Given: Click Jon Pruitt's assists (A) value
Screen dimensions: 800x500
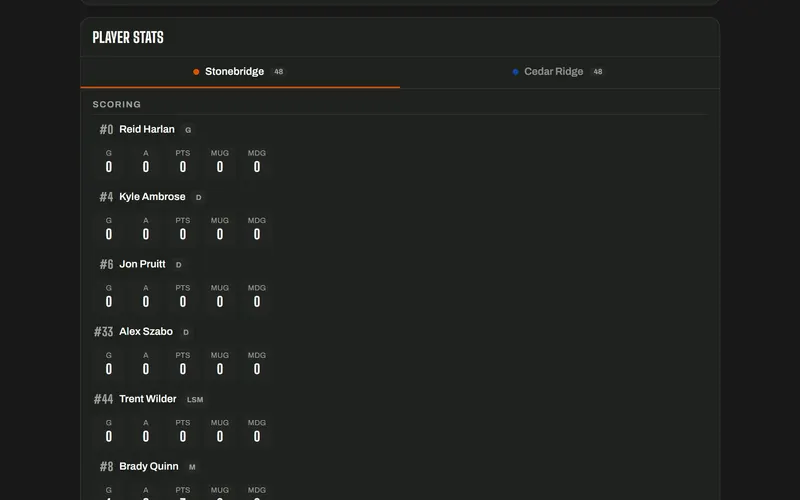Looking at the screenshot, I should 146,302.
